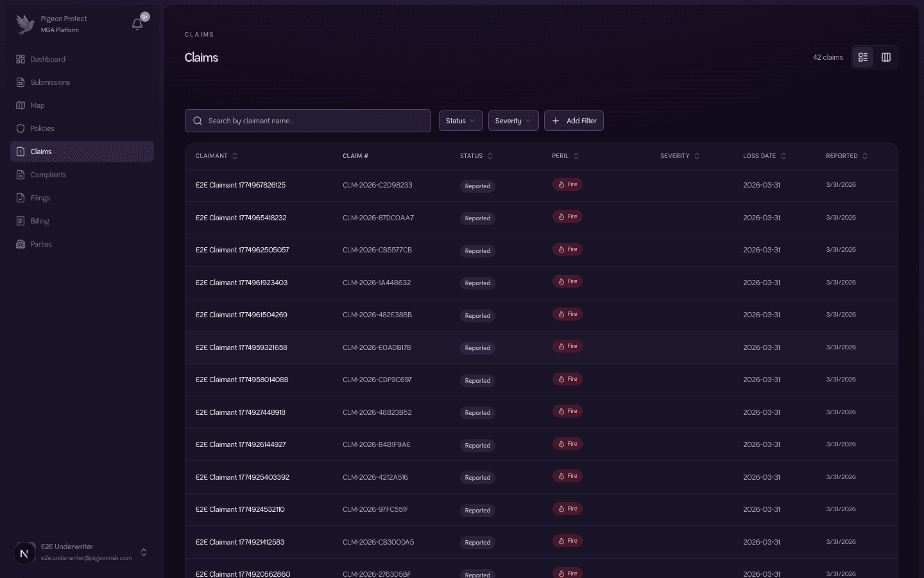
Task: Enable the list view layout
Action: coord(863,57)
